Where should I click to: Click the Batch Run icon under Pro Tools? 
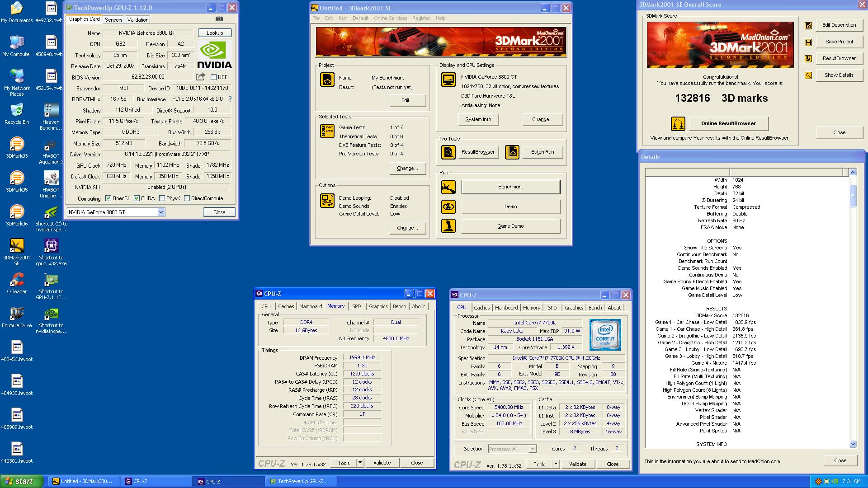click(x=512, y=152)
